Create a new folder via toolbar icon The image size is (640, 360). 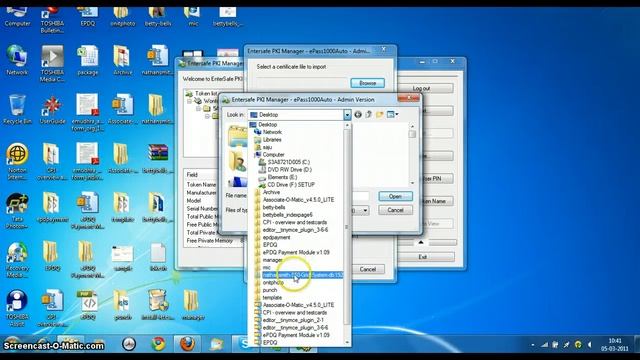pyautogui.click(x=380, y=115)
